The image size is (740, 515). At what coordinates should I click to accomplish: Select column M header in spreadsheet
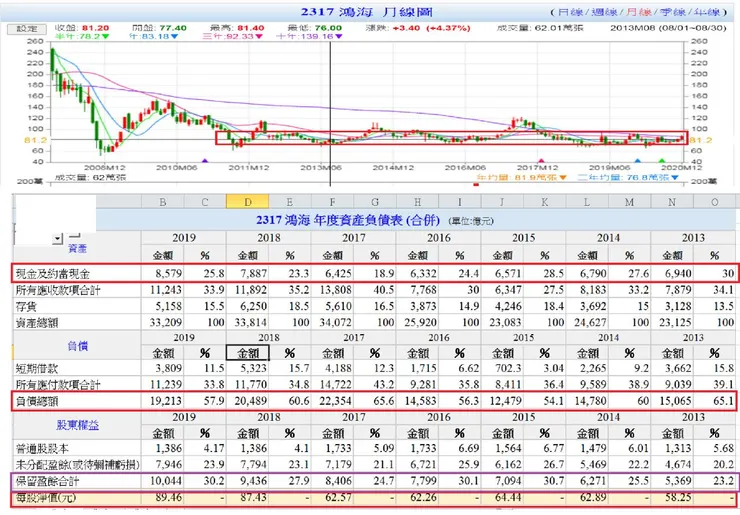pyautogui.click(x=630, y=202)
